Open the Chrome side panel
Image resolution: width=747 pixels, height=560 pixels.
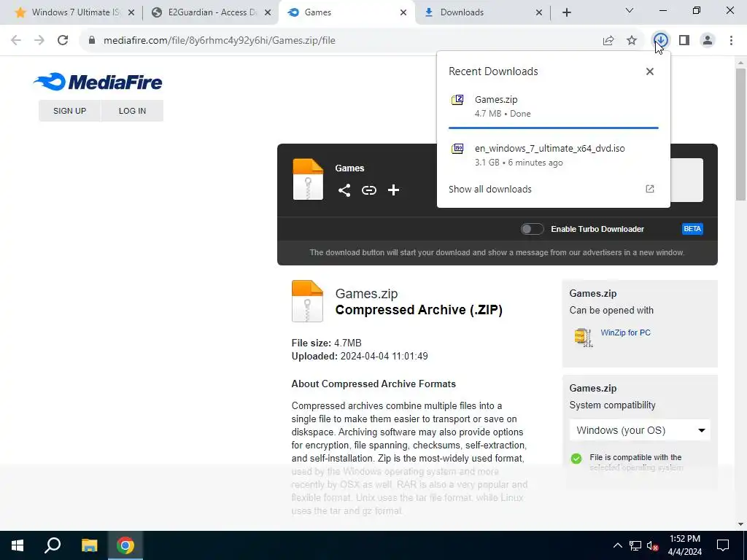pos(684,41)
